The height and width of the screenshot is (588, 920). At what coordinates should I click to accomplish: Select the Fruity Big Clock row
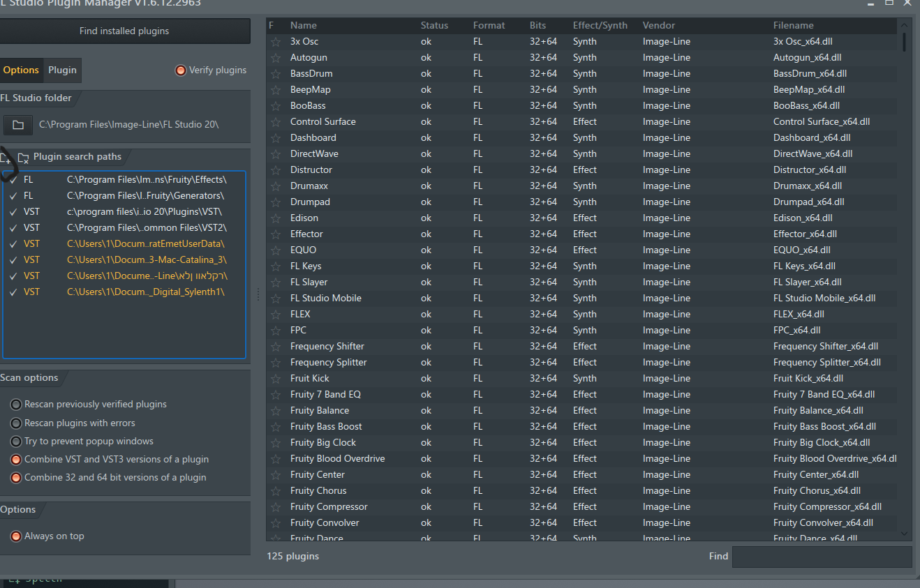(583, 443)
